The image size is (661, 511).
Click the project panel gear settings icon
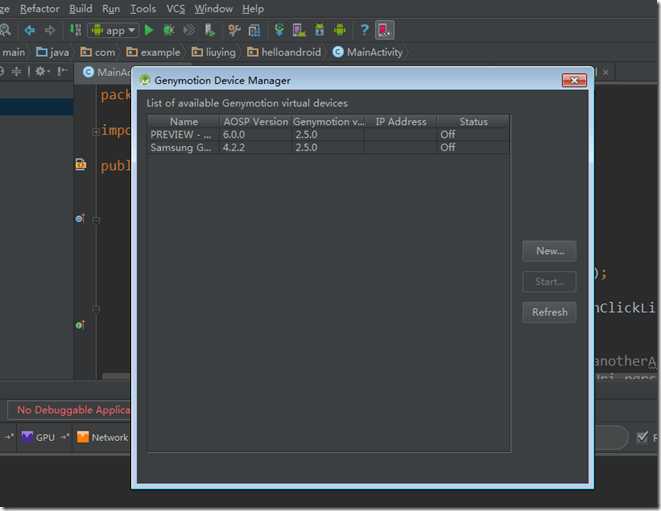pyautogui.click(x=42, y=72)
